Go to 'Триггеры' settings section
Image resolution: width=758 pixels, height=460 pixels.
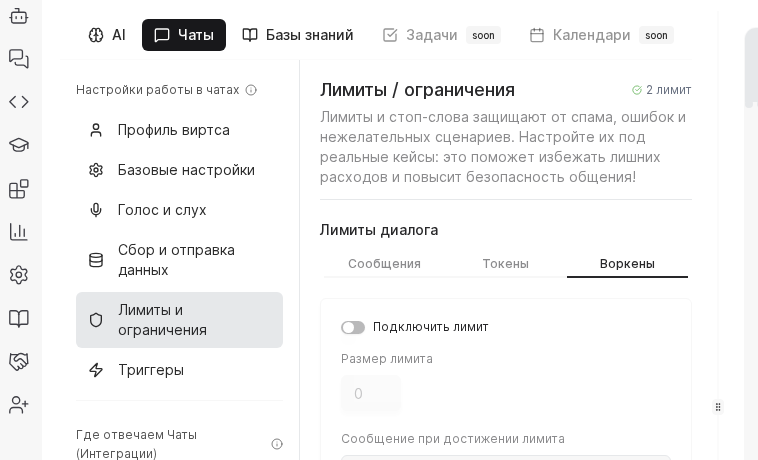(x=151, y=370)
